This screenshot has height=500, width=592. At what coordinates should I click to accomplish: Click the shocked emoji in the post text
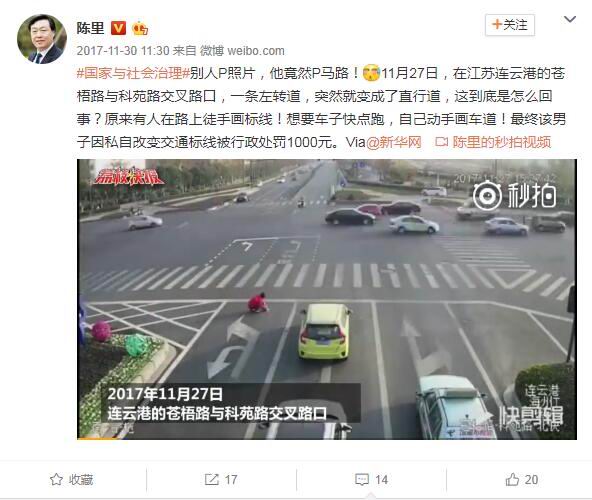[371, 73]
